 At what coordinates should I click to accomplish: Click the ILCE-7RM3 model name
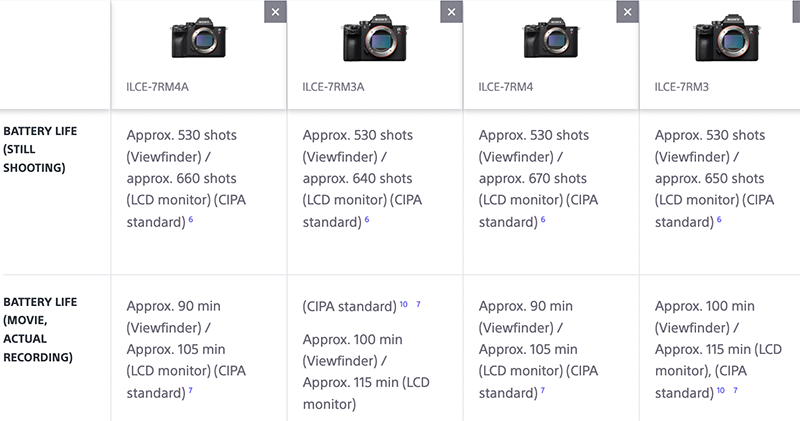[682, 87]
